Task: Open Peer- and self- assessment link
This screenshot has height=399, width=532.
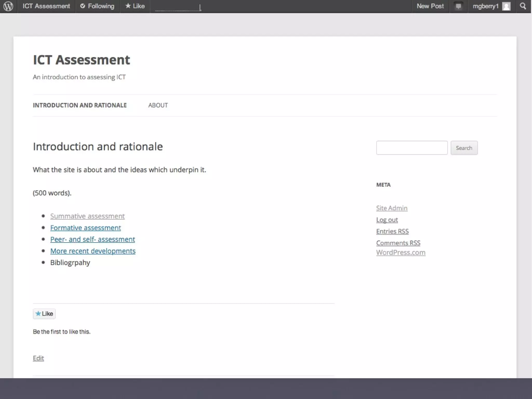Action: [x=92, y=239]
